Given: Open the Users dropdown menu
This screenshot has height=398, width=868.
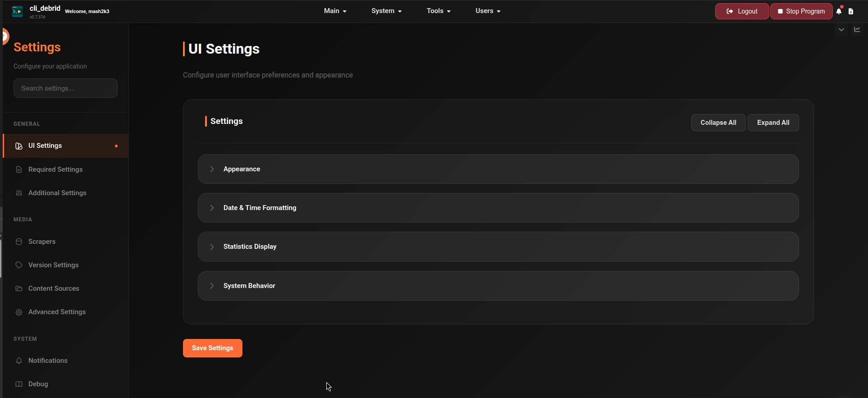Looking at the screenshot, I should (x=488, y=11).
